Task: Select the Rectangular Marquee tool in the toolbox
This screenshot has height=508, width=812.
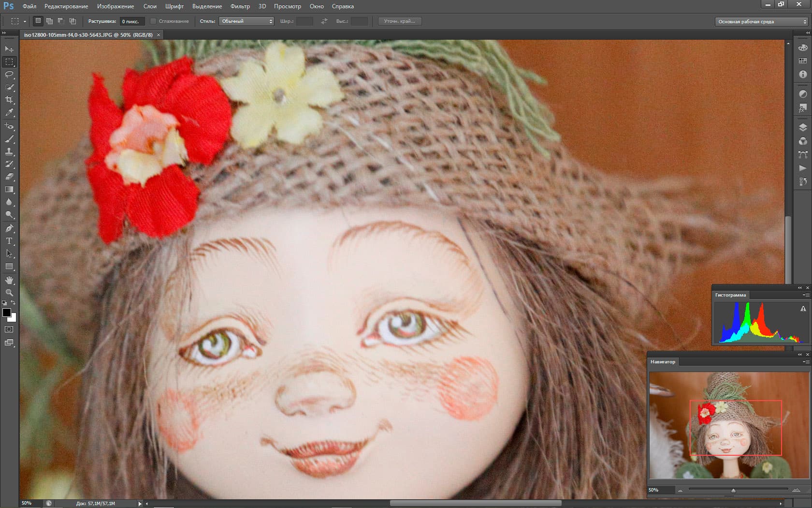Action: click(9, 62)
